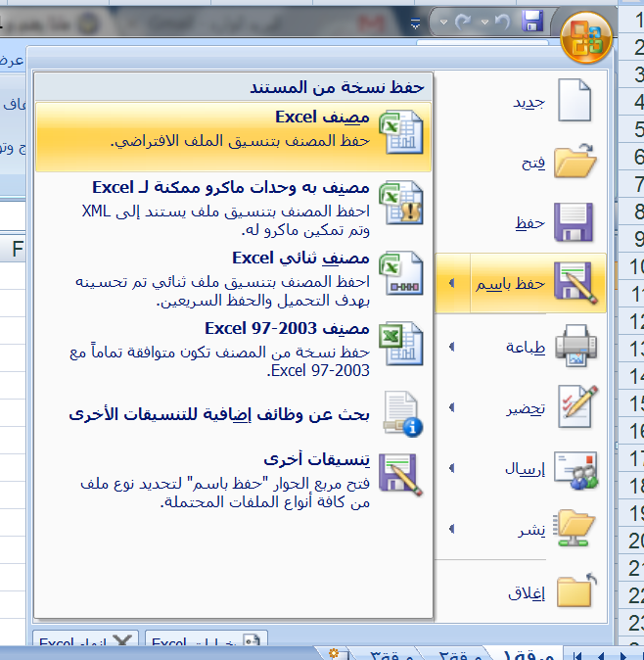The image size is (644, 660).
Task: Click the round Office Button logo
Action: click(x=586, y=38)
